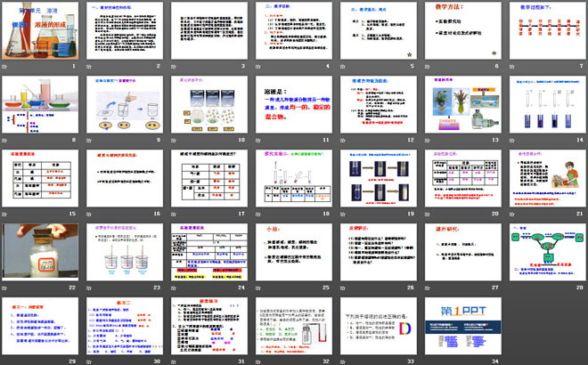Select slide 33 thumbnail with letter D
The image size is (588, 365).
point(379,326)
